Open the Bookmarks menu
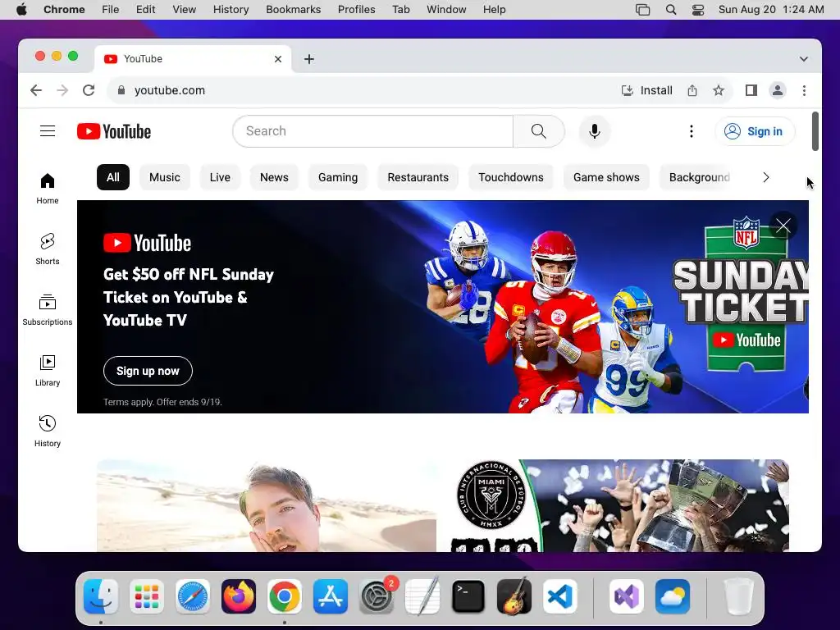Viewport: 840px width, 630px height. click(294, 10)
